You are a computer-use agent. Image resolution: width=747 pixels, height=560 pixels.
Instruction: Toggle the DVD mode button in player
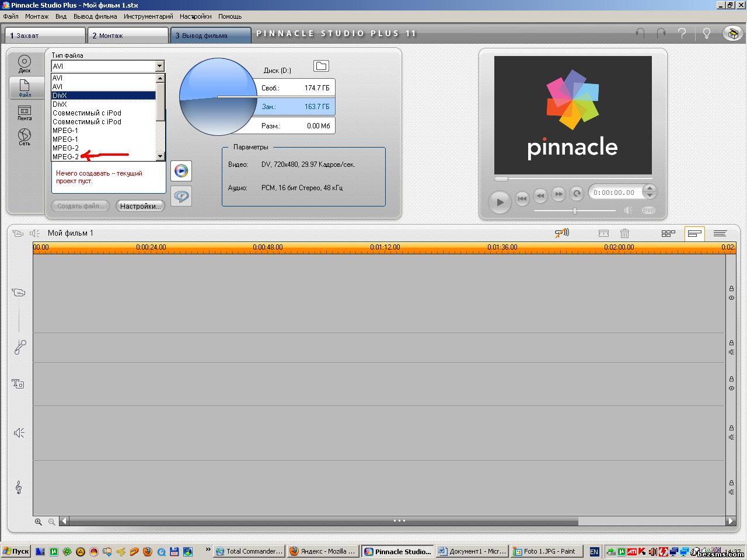648,210
